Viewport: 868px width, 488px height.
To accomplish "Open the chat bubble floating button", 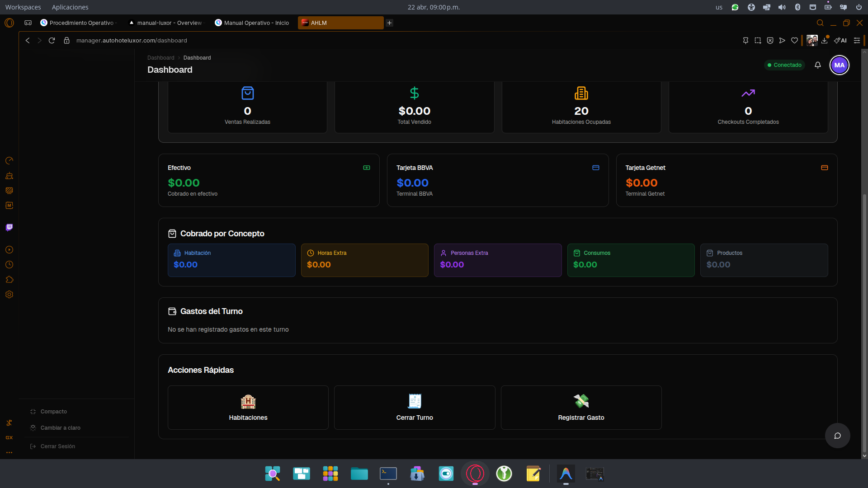I will pyautogui.click(x=837, y=436).
